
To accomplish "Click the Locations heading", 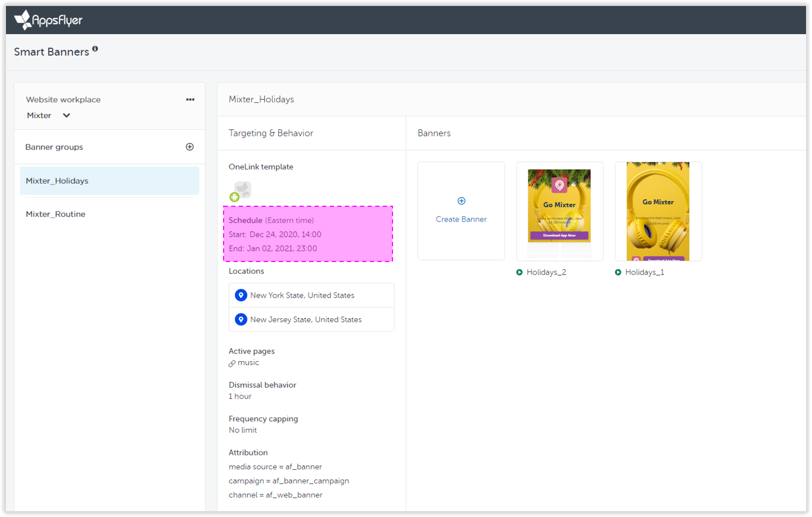I will [x=246, y=271].
